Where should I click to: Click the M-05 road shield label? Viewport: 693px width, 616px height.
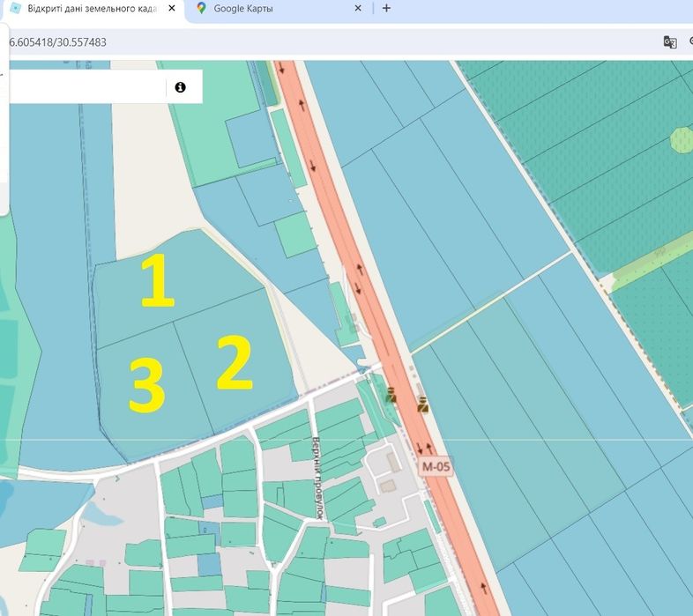point(436,467)
